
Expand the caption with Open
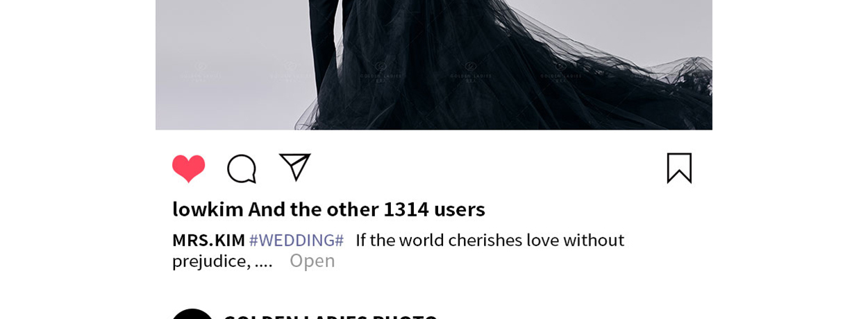[x=312, y=261]
